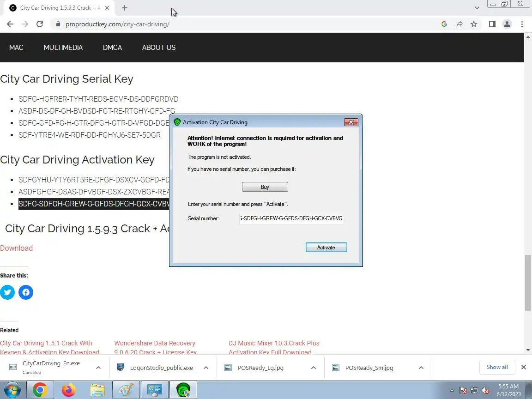This screenshot has width=532, height=399.
Task: Click the scrollbar down arrow
Action: 528,350
